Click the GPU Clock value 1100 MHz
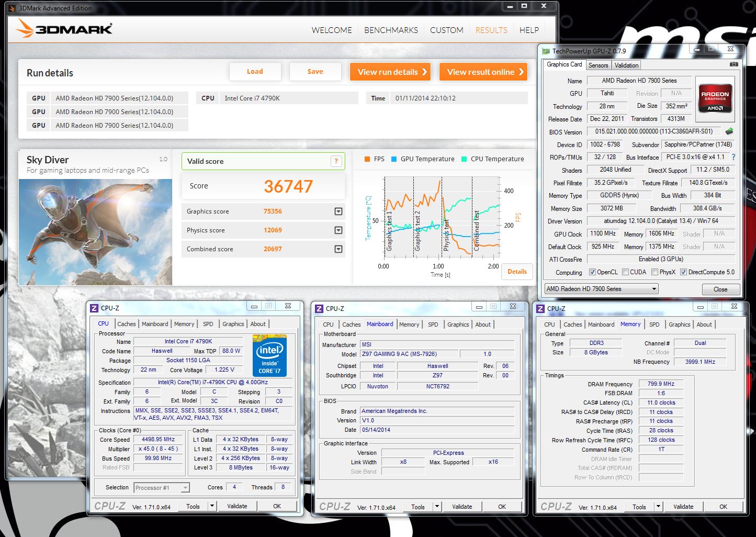 pyautogui.click(x=603, y=234)
